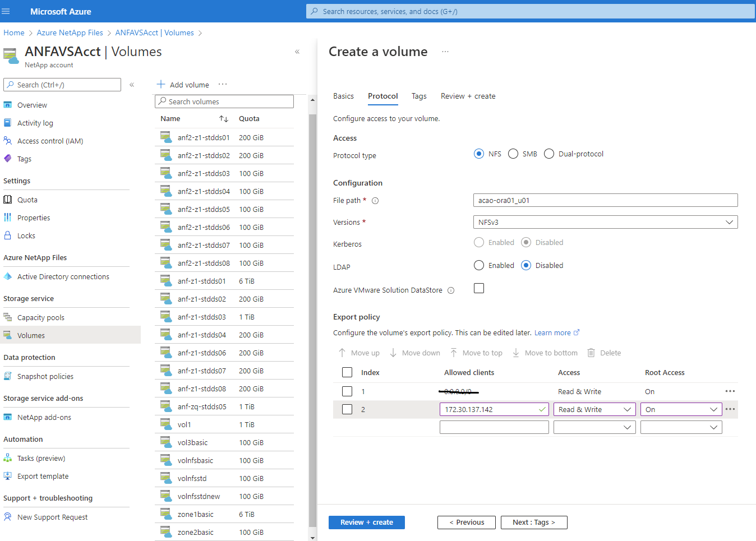Open Active Directory connections
The height and width of the screenshot is (541, 756).
coord(63,277)
